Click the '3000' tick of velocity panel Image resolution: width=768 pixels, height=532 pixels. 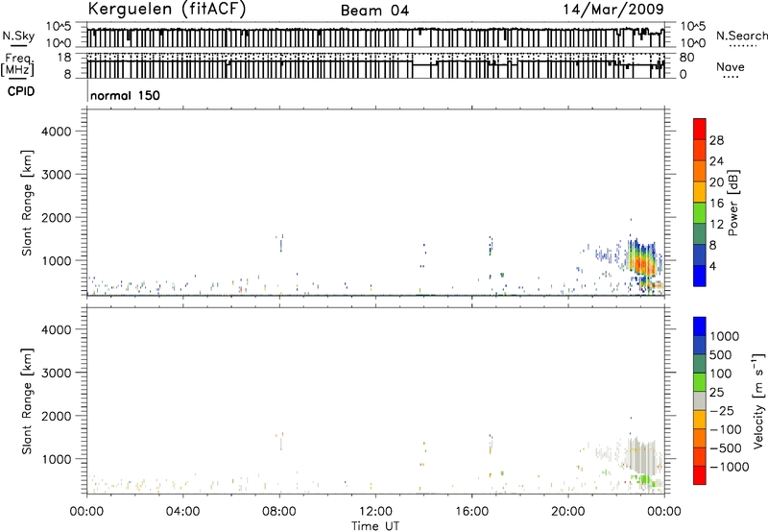coord(57,373)
